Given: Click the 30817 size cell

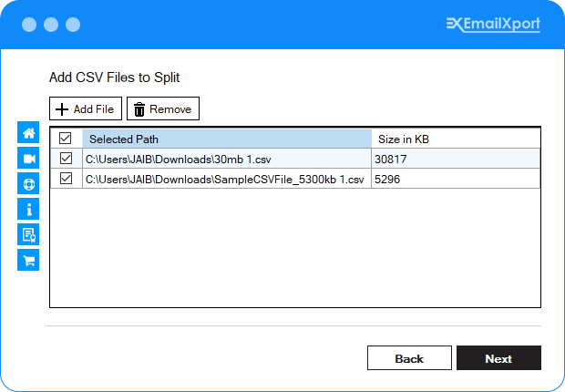Looking at the screenshot, I should [x=455, y=159].
